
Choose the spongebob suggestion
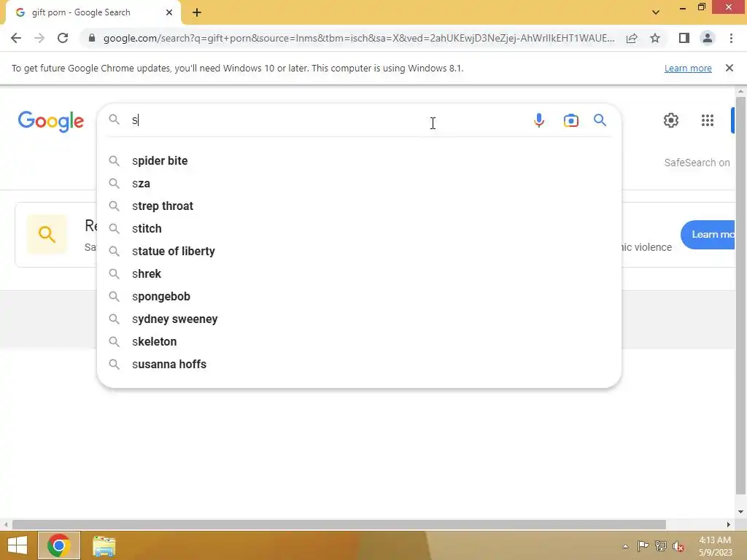tap(359, 296)
